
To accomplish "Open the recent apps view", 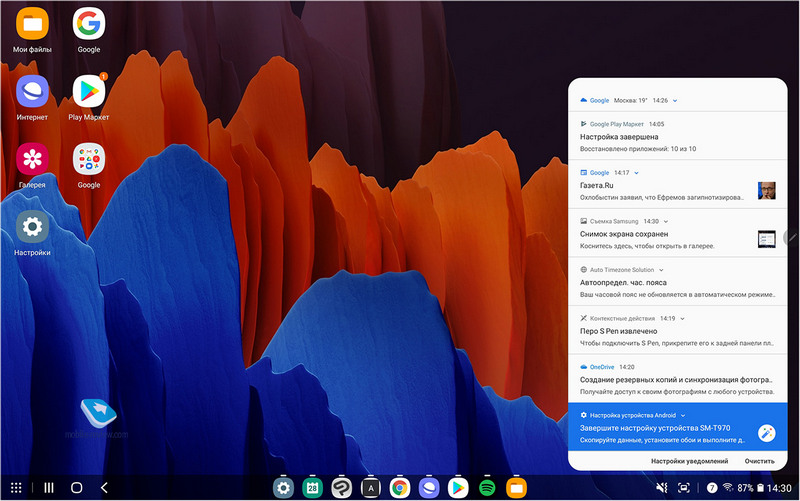I will tap(48, 488).
